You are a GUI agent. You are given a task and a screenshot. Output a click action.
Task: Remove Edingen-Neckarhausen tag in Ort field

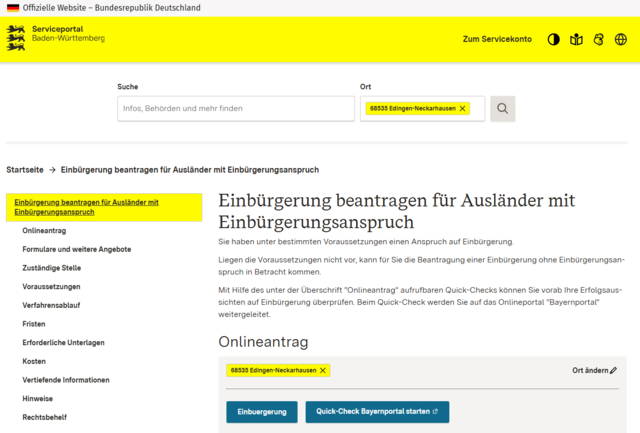tap(462, 108)
